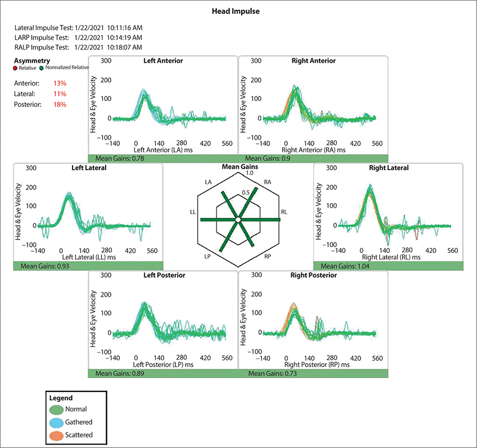Click the "Right Anterior (RA) ms" axis label

point(314,150)
